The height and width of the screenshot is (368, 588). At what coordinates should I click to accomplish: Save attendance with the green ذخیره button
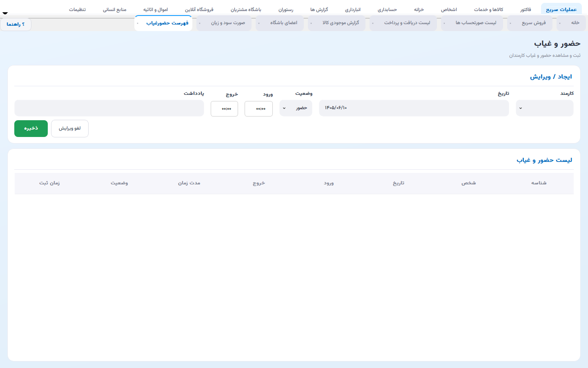(x=31, y=128)
